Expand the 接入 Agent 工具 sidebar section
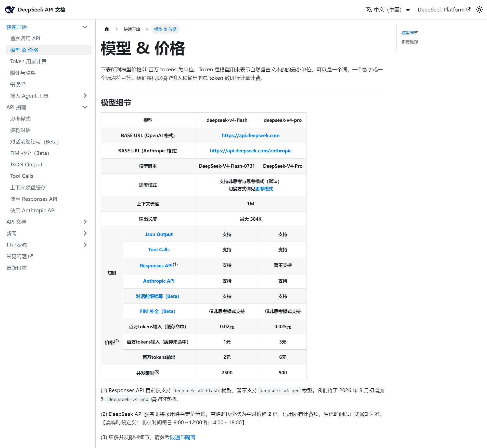The image size is (487, 448). [85, 96]
